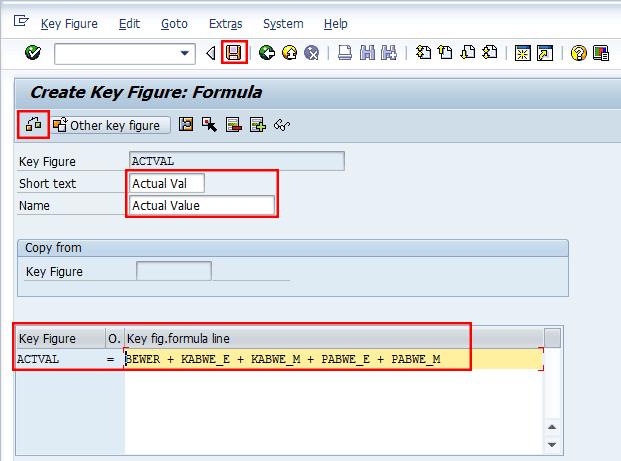Image resolution: width=621 pixels, height=461 pixels.
Task: Click the red Cancel icon
Action: 312,53
